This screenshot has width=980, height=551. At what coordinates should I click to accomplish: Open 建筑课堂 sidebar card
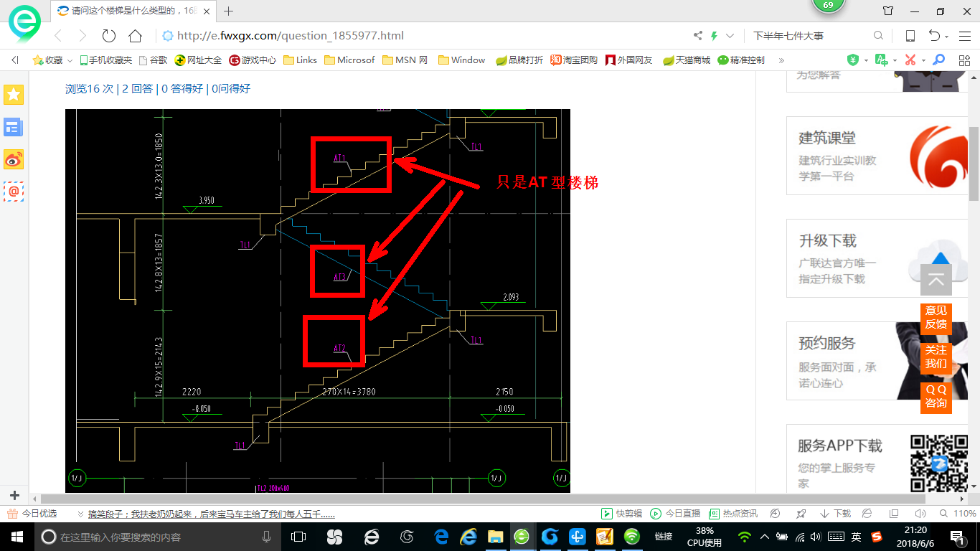point(879,156)
